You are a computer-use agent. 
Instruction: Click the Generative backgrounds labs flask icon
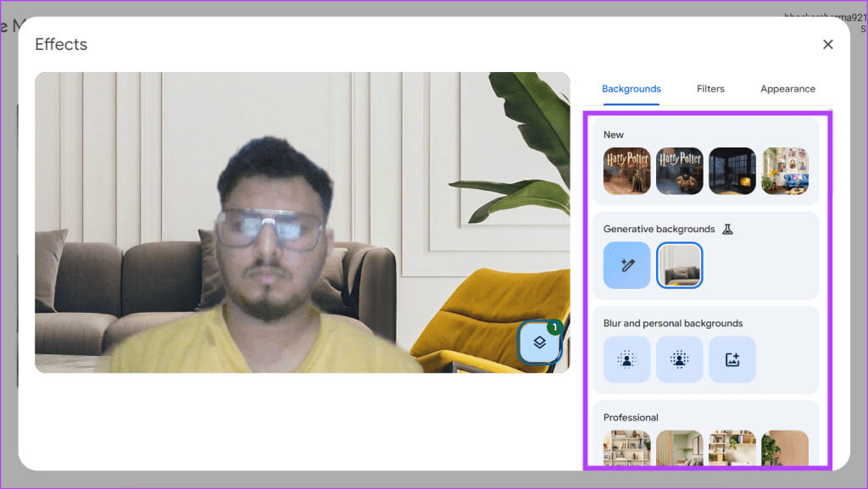(727, 229)
